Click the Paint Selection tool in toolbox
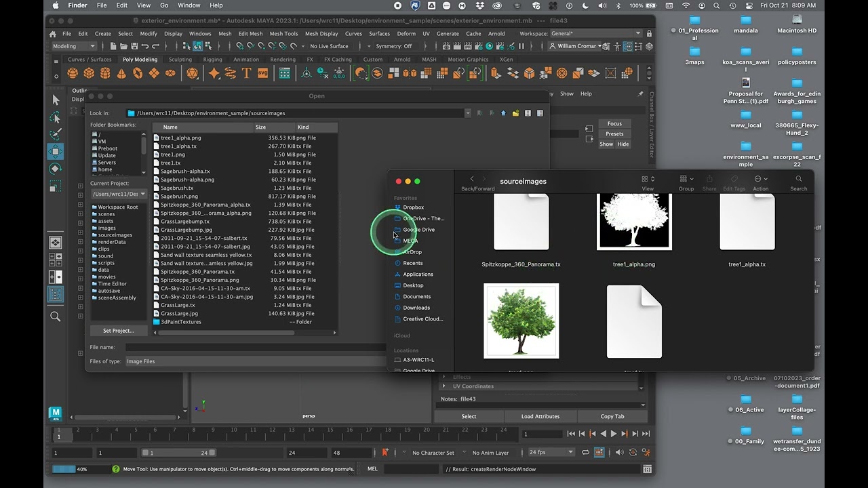Image resolution: width=868 pixels, height=488 pixels. click(x=56, y=134)
